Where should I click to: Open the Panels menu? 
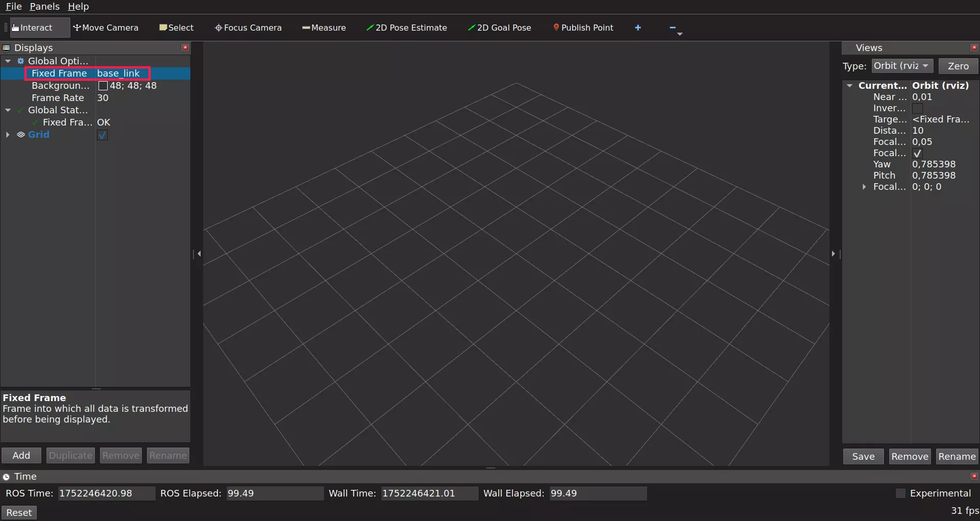coord(44,7)
